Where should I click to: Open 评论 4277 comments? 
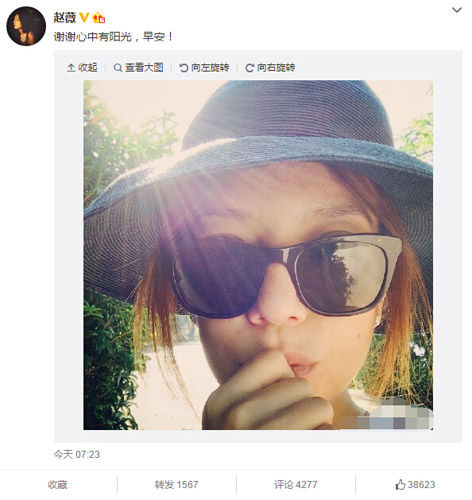[296, 485]
